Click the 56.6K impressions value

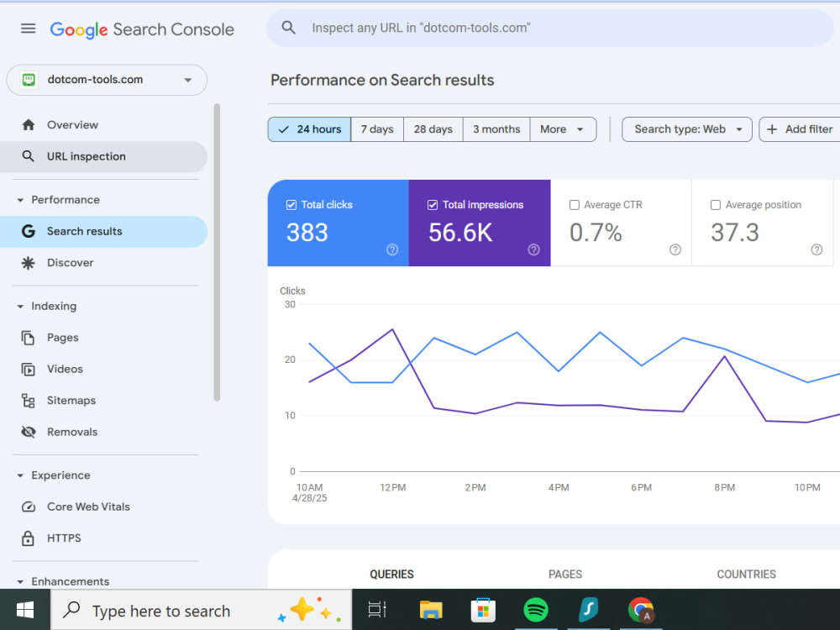click(x=460, y=233)
